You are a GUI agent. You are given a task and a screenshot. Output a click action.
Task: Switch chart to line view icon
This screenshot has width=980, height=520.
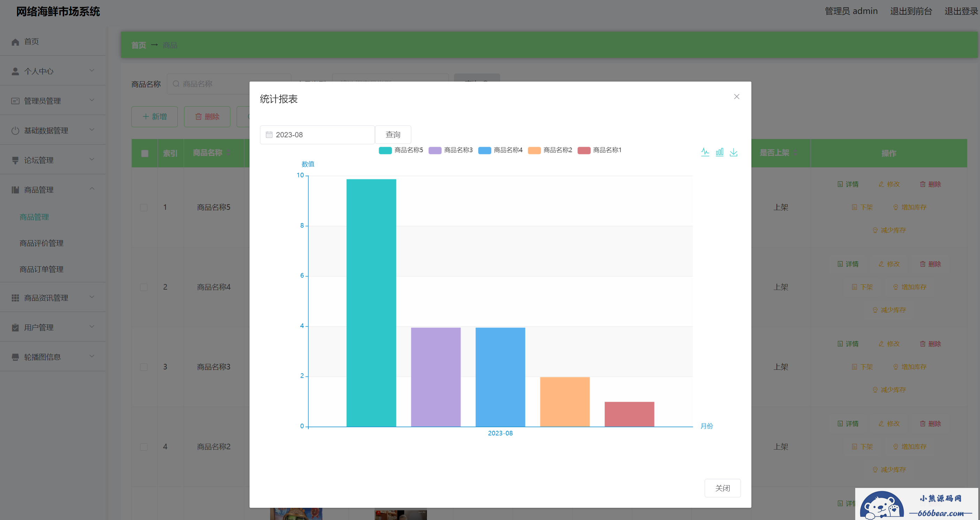(x=705, y=152)
